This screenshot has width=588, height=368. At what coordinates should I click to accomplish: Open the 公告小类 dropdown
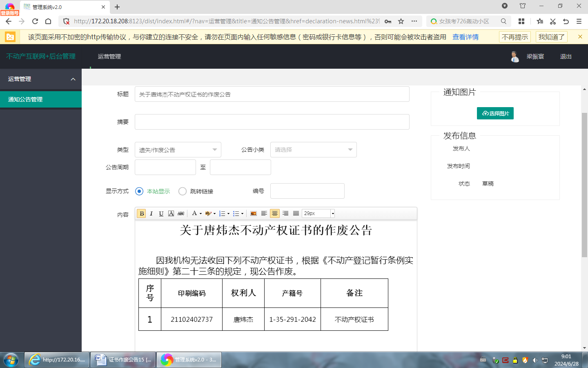click(314, 150)
